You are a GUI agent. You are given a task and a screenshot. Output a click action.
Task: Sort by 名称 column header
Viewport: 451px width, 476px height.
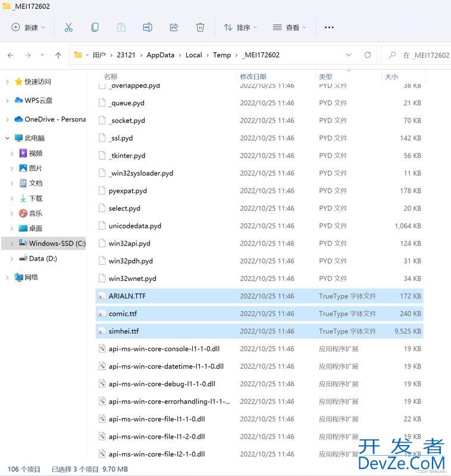111,77
